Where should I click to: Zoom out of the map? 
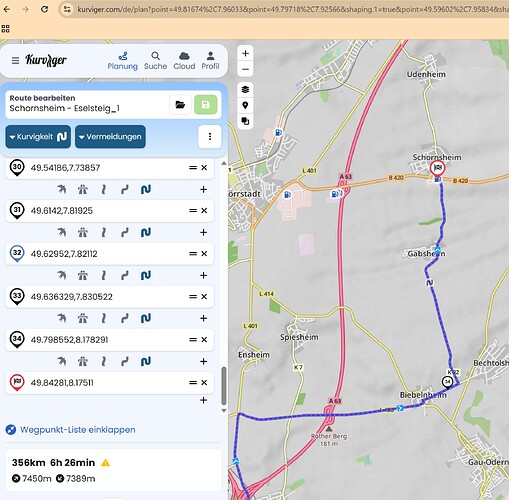(x=245, y=69)
